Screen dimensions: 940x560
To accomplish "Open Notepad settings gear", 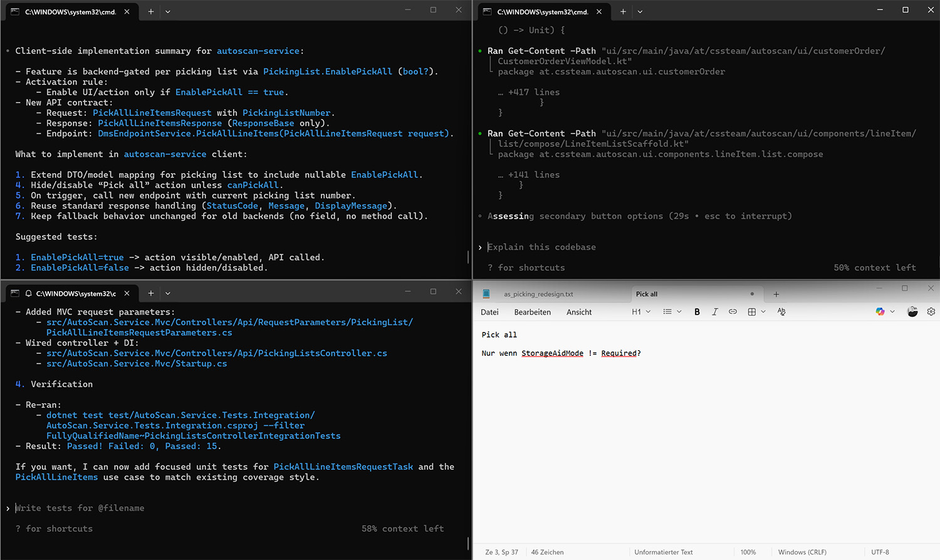I will (931, 312).
